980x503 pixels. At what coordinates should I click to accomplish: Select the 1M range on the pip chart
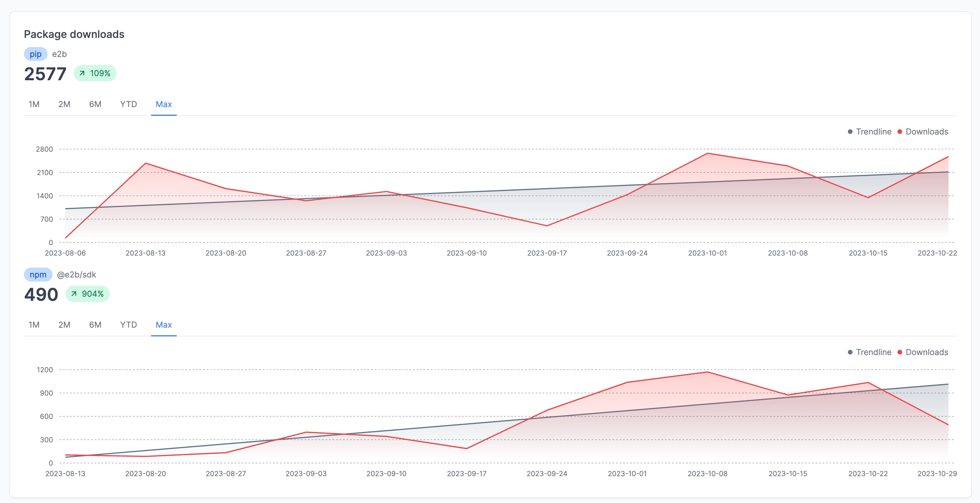34,104
